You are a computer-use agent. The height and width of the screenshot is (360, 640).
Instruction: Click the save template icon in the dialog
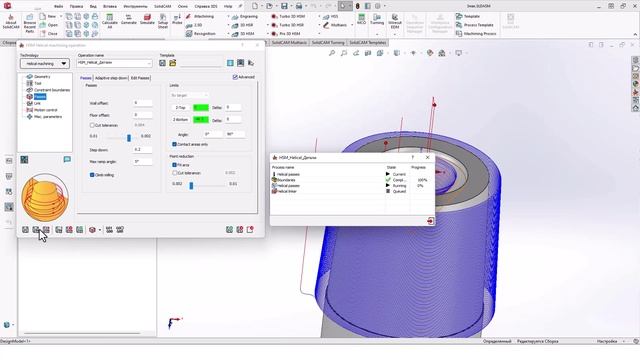click(162, 63)
